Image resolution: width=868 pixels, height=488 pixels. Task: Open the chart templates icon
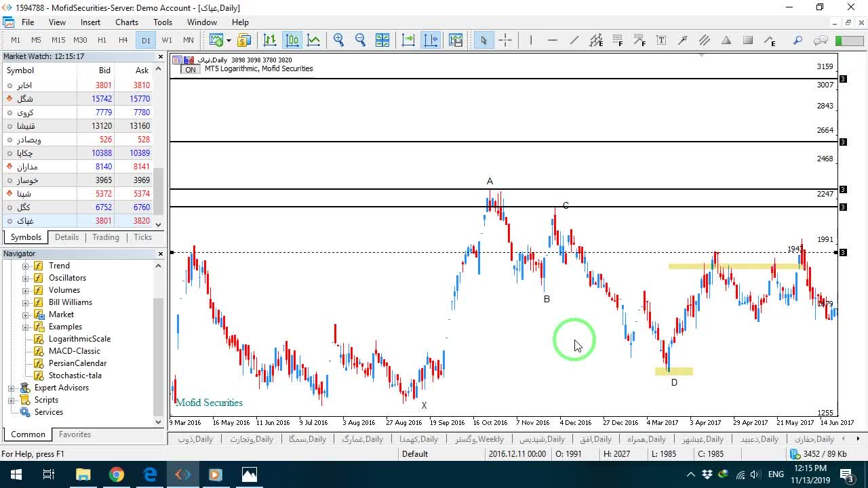(455, 40)
